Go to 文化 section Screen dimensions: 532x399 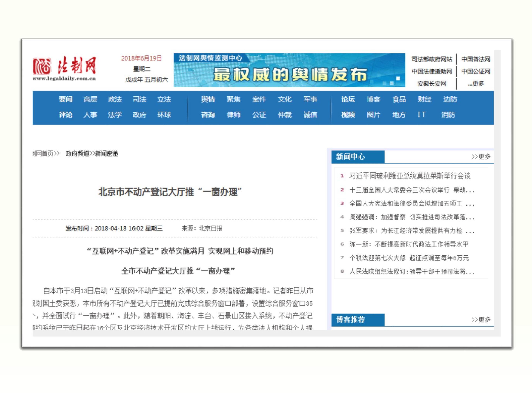pyautogui.click(x=285, y=99)
